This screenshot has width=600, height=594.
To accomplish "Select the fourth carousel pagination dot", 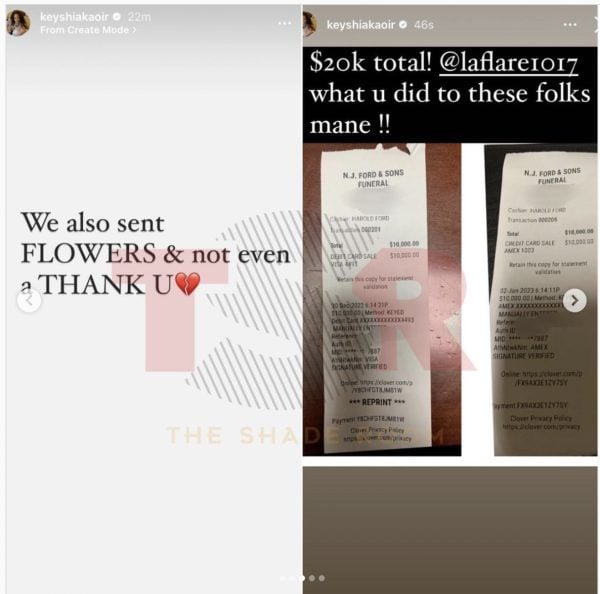I will tap(312, 578).
